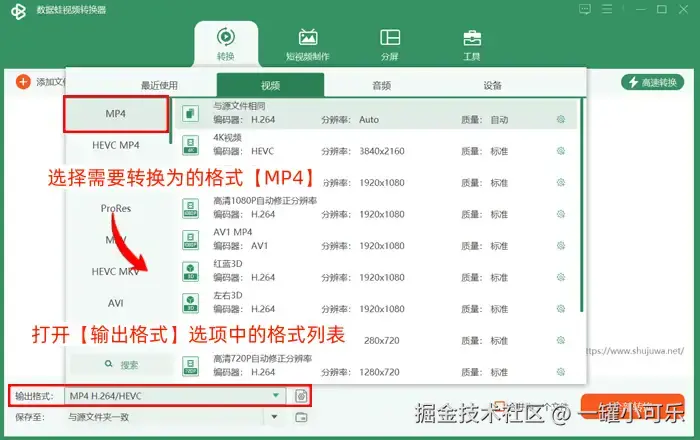
Task: Click the 高清1080P自动修正分辨率 preset icon
Action: [191, 208]
